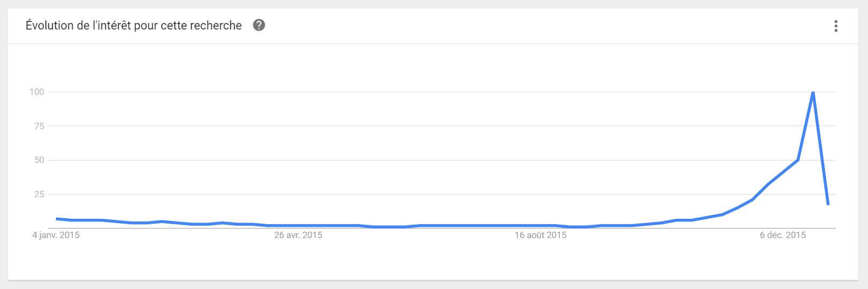Click the '50' y-axis label
Screen dimensions: 868x289
point(39,160)
